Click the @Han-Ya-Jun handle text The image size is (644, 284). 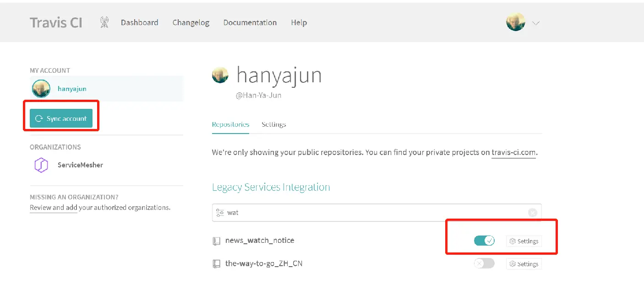tap(258, 95)
